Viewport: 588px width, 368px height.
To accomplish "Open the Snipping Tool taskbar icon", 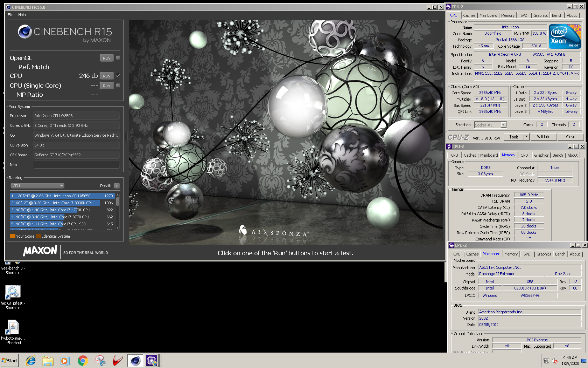I will (x=100, y=361).
